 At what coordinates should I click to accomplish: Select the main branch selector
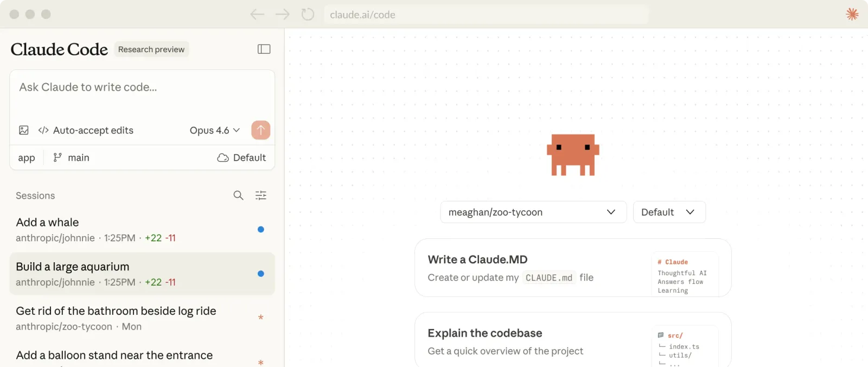tap(71, 157)
